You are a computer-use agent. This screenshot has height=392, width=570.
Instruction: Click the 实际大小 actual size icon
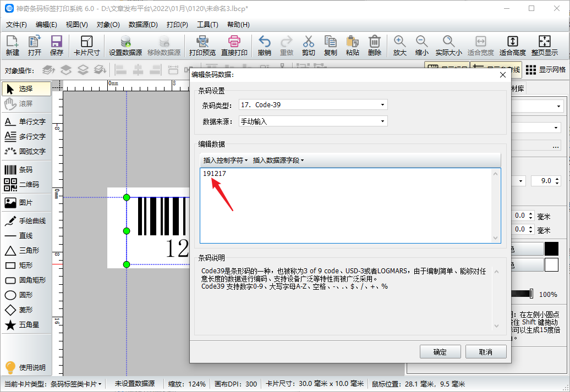[448, 46]
